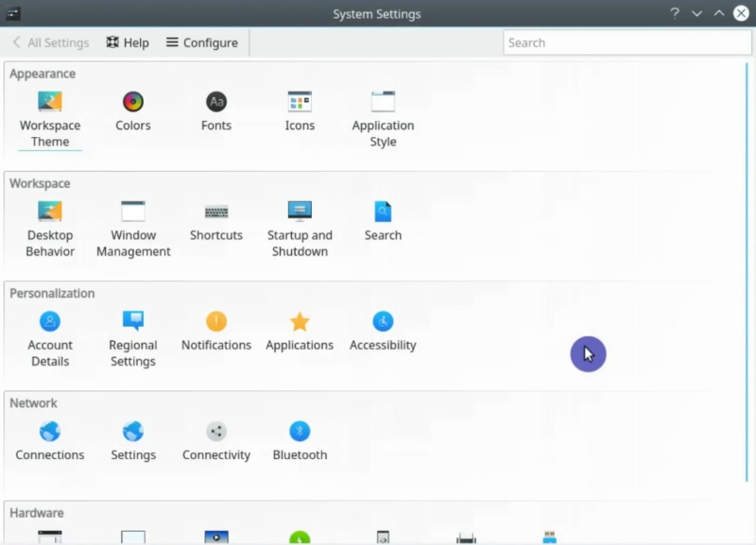Viewport: 756px width, 545px height.
Task: Click the green Hardware section icon
Action: 300,537
